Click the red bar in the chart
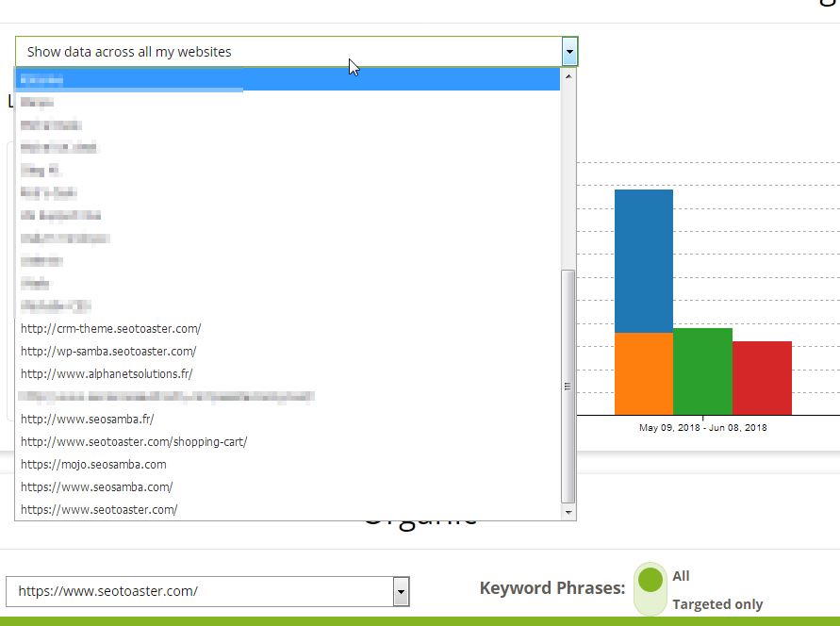 [762, 378]
